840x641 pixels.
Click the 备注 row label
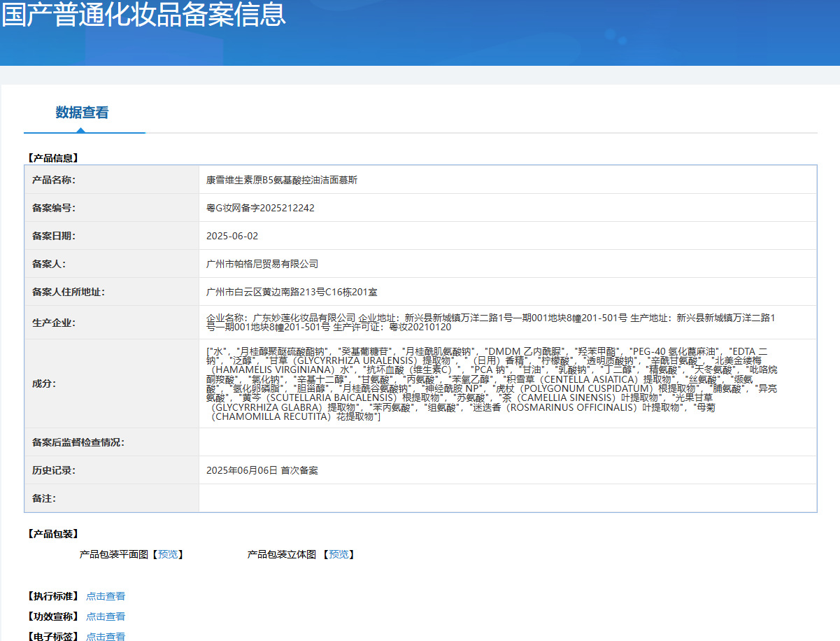point(44,498)
